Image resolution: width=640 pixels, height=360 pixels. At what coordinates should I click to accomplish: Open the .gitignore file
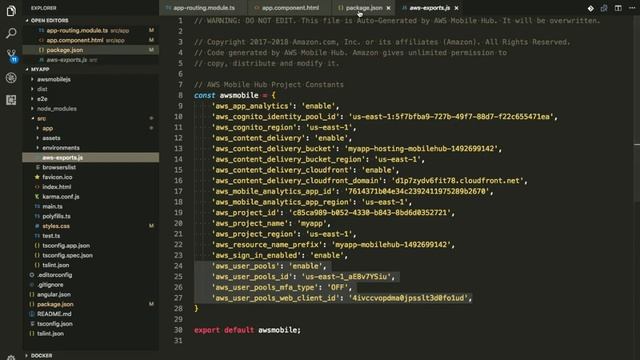click(x=91, y=284)
